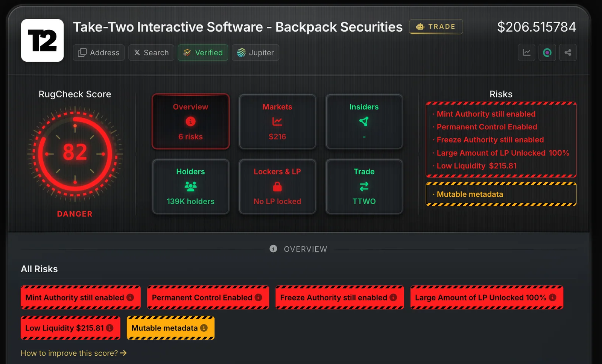Select the Trade TTWO tab card
The image size is (602, 364).
(x=364, y=187)
